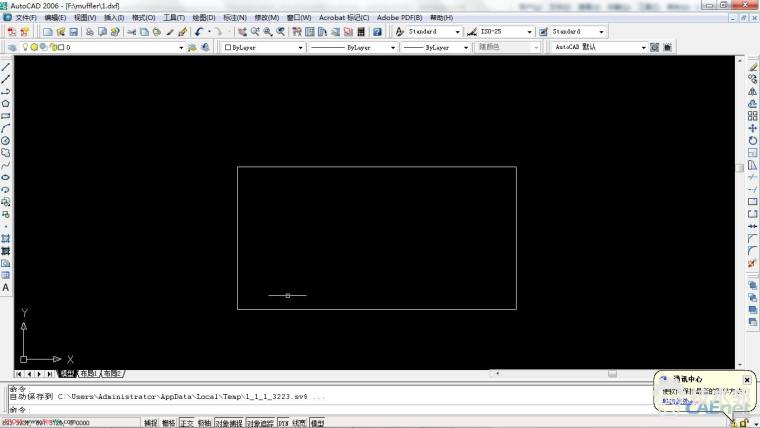Select the Line tool in draw toolbar
760x428 pixels.
[6, 67]
